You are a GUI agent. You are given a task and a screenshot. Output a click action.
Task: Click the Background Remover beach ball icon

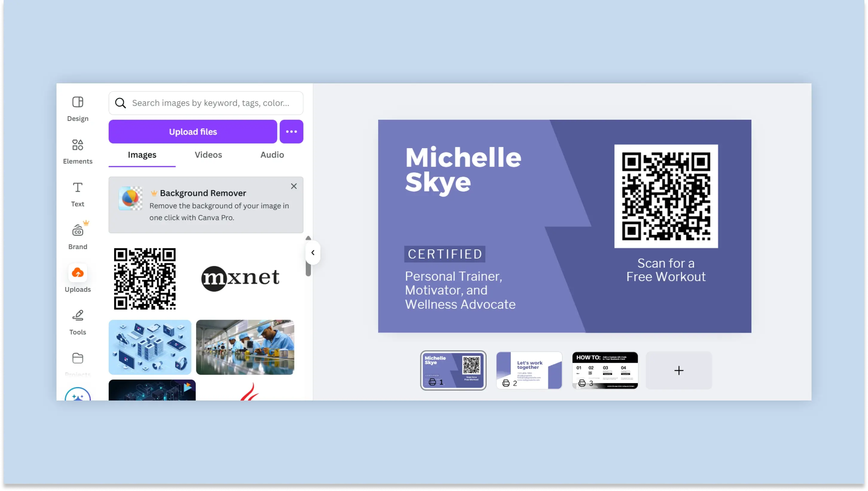(130, 198)
